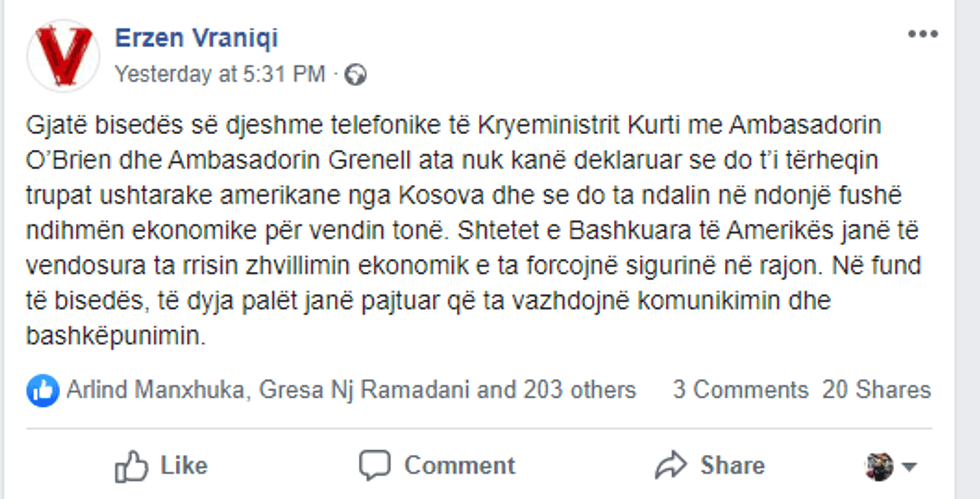View the 3 Comments on the post

pyautogui.click(x=740, y=390)
